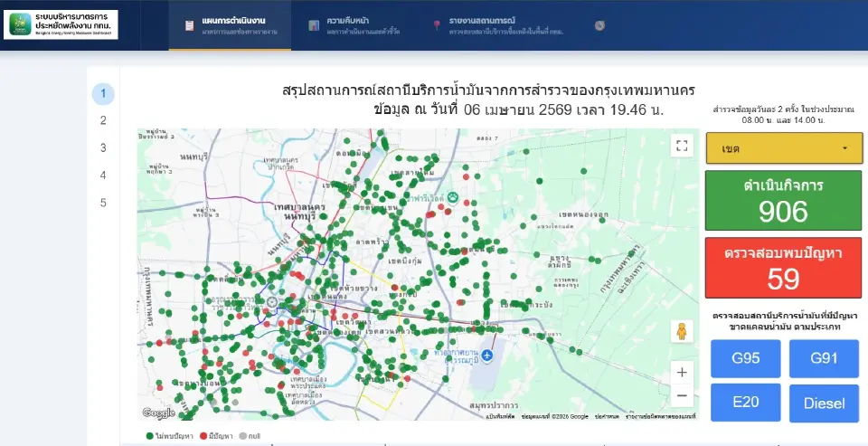Screen dimensions: 868x446
Task: Click the red pin icon beside รายงานสถานการณ์
Action: pyautogui.click(x=437, y=25)
